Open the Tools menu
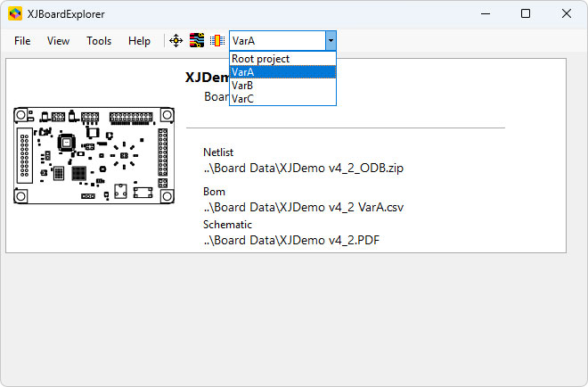 coord(99,40)
